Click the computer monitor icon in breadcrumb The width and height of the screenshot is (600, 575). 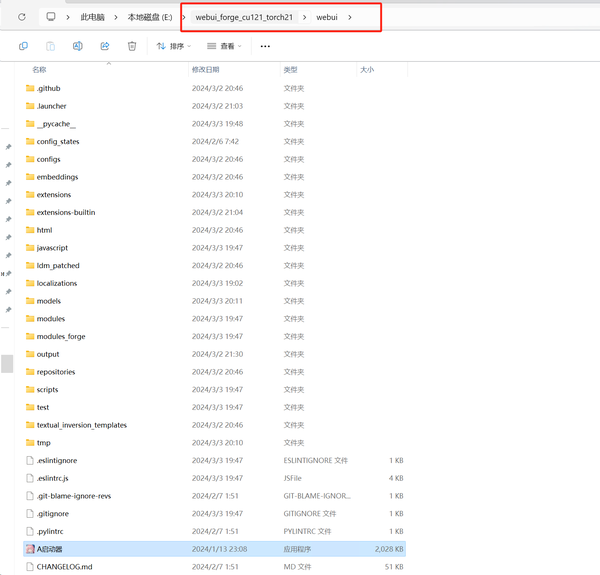click(51, 17)
